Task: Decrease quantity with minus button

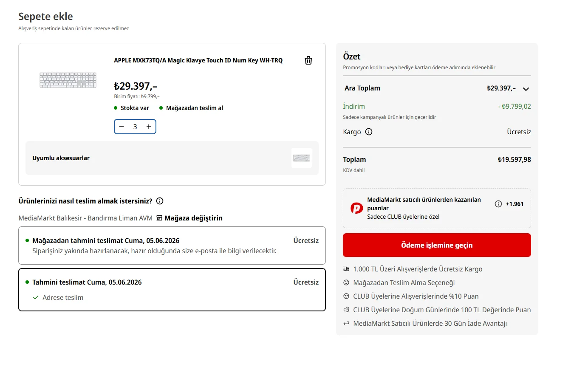Action: point(122,127)
